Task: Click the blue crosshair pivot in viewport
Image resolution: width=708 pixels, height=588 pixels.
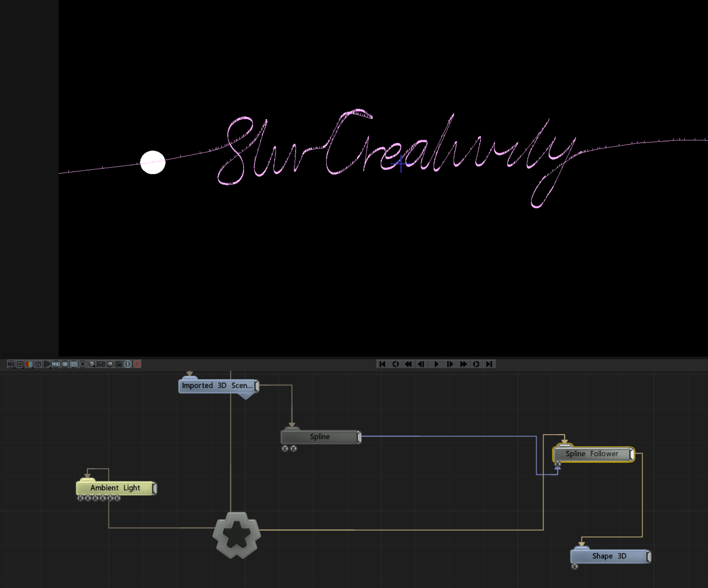Action: 401,164
